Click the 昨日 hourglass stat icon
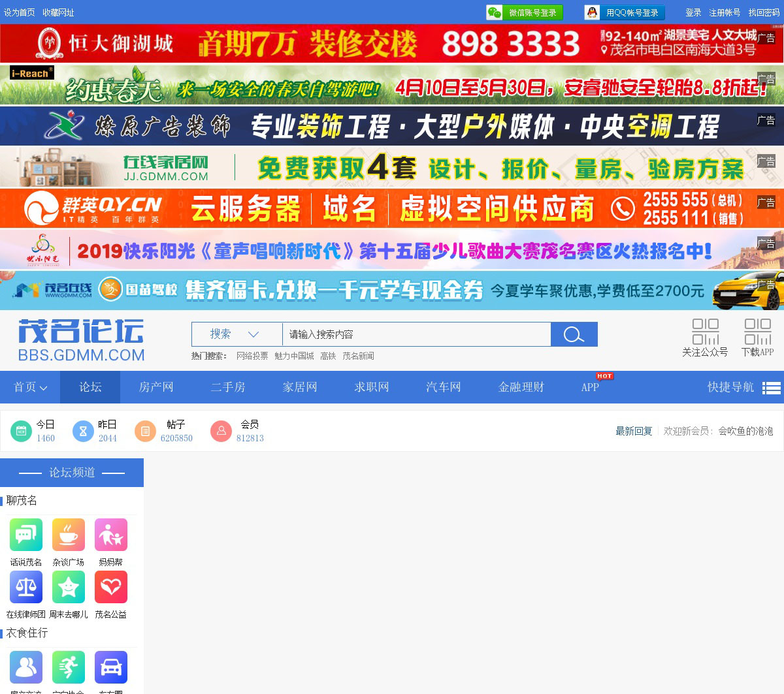The width and height of the screenshot is (784, 694). pos(83,431)
